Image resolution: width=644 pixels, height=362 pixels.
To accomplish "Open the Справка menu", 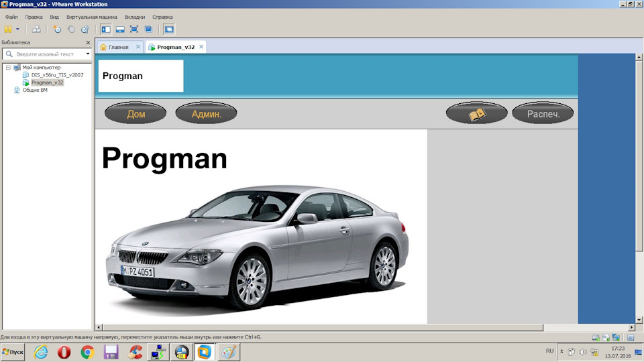I will 162,17.
